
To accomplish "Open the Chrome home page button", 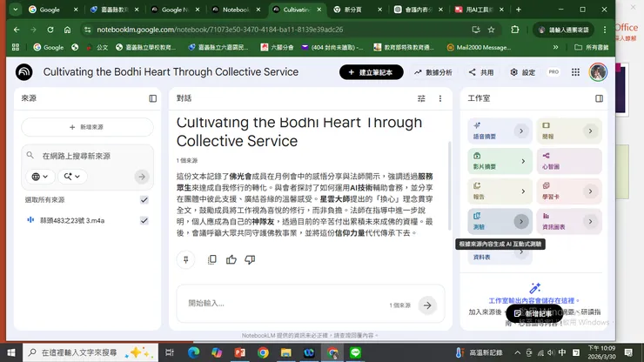I will tap(67, 30).
